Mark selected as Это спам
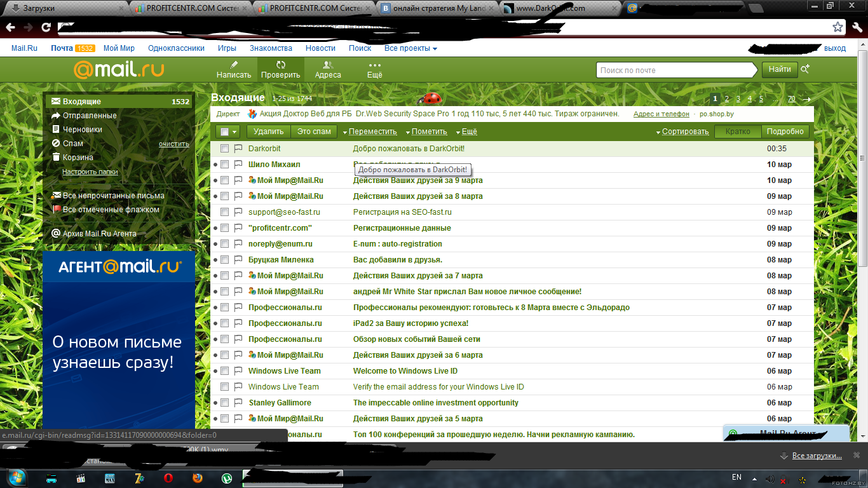The image size is (868, 488). (x=314, y=132)
